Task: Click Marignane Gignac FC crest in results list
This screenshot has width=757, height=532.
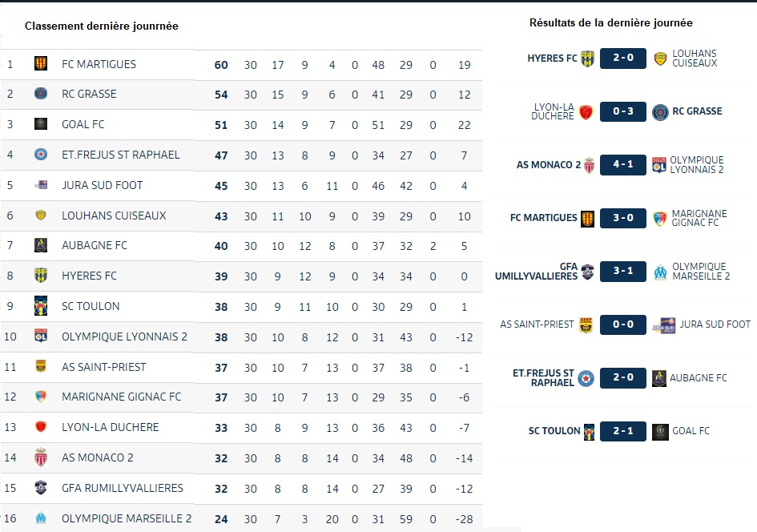Action: [x=660, y=219]
